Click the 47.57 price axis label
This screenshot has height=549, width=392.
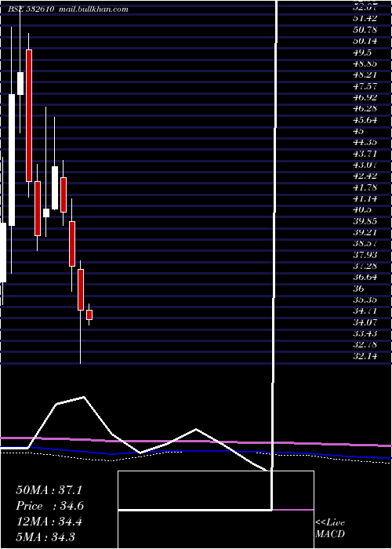(365, 86)
